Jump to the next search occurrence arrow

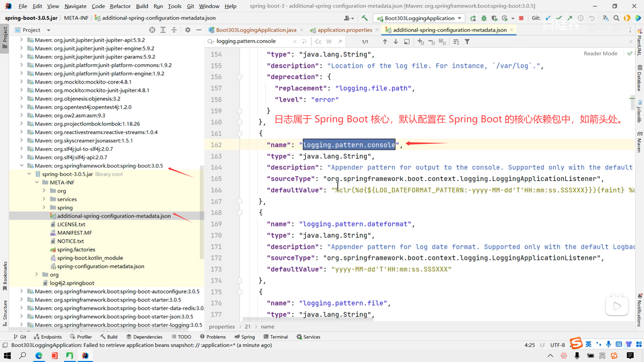coord(396,42)
